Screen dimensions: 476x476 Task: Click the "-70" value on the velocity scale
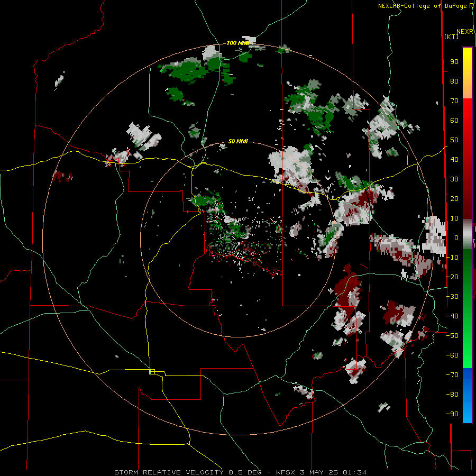pos(452,375)
